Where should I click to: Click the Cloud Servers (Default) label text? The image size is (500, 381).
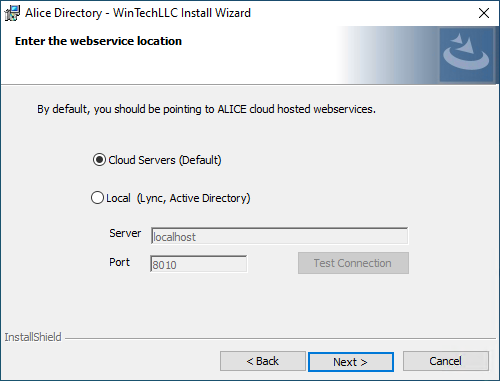pos(165,160)
